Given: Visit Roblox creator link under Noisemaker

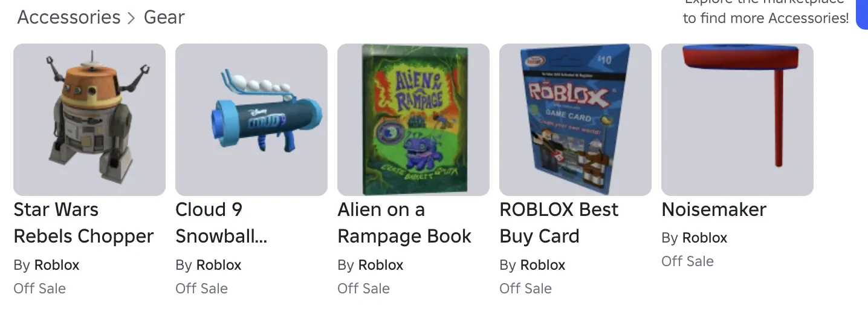Looking at the screenshot, I should tap(705, 238).
